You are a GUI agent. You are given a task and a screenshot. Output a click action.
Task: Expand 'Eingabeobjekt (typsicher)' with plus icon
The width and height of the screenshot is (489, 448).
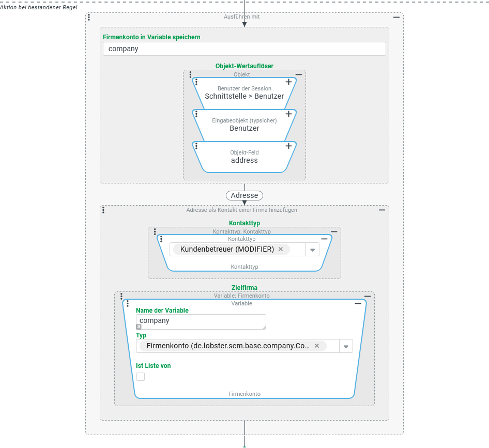289,114
